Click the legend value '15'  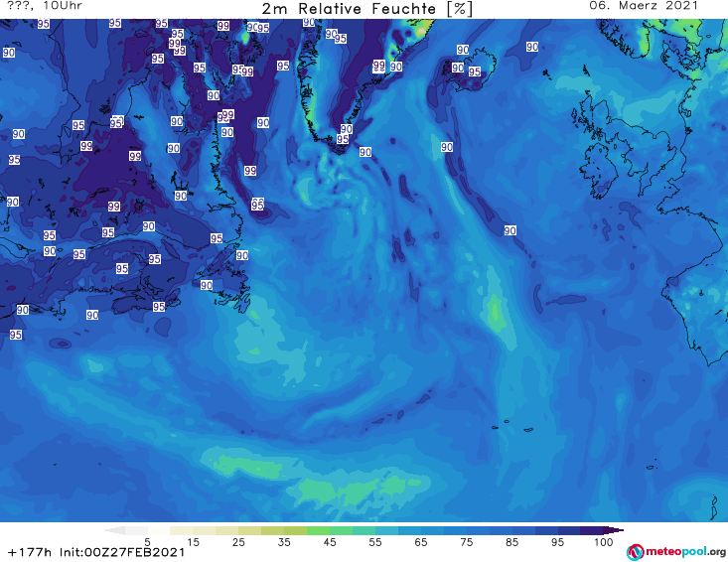[x=193, y=542]
